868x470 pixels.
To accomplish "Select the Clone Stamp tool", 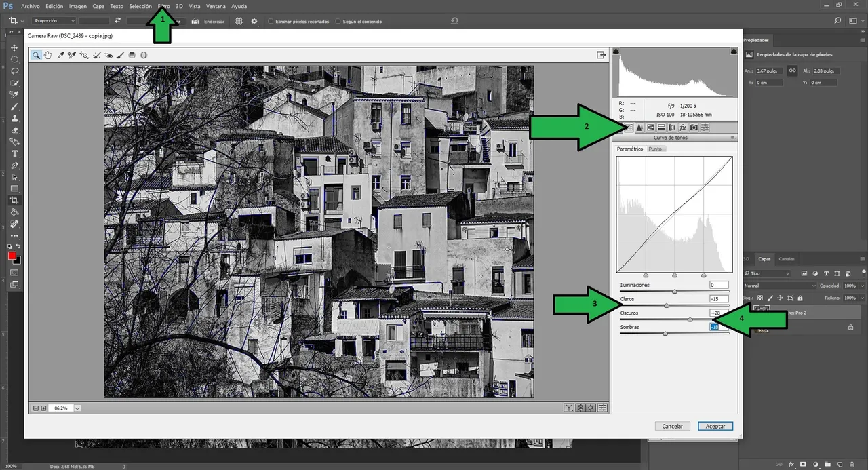I will pos(14,118).
